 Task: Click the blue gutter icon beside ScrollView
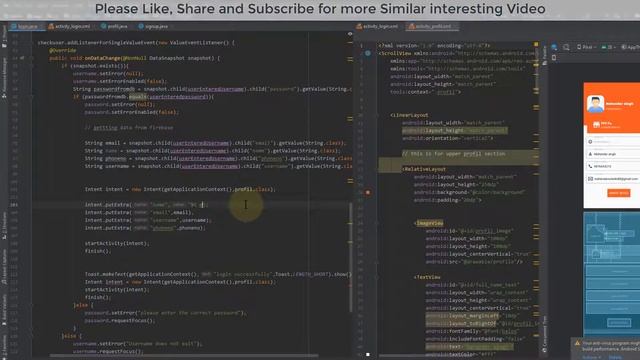point(368,53)
